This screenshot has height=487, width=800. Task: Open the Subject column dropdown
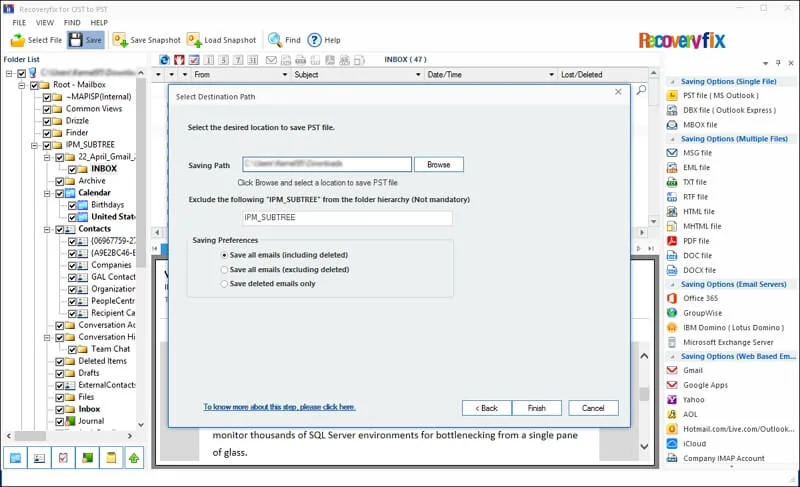point(418,75)
